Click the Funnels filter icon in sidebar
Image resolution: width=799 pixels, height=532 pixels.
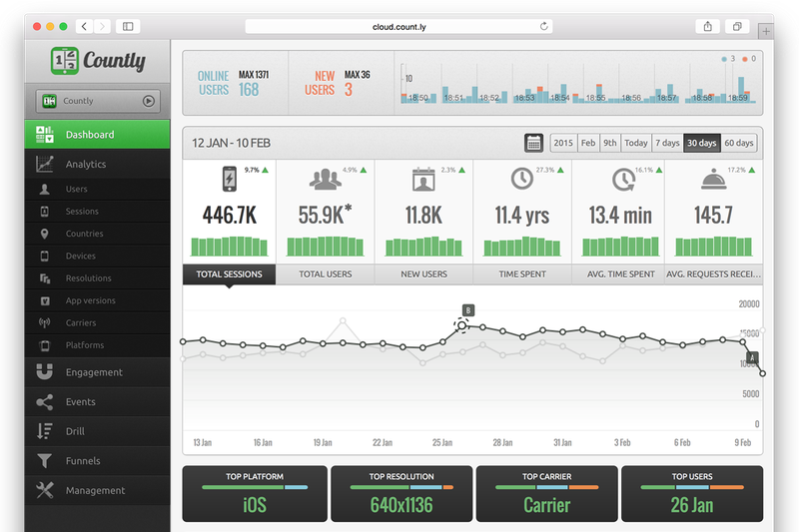click(x=44, y=461)
